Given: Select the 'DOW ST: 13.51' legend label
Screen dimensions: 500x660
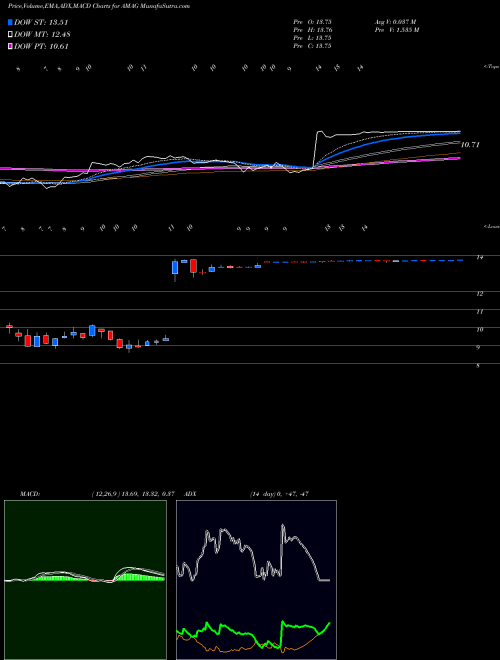Looking at the screenshot, I should coord(41,22).
